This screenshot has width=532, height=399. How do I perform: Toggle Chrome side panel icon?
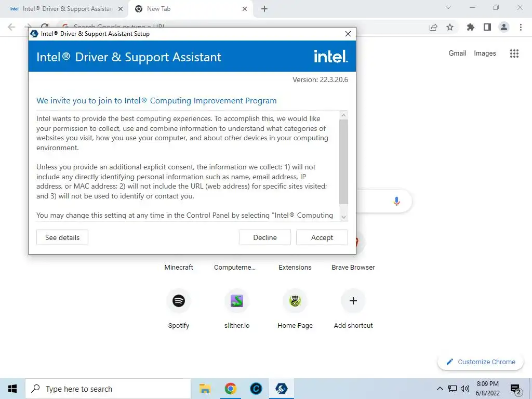pos(487,27)
